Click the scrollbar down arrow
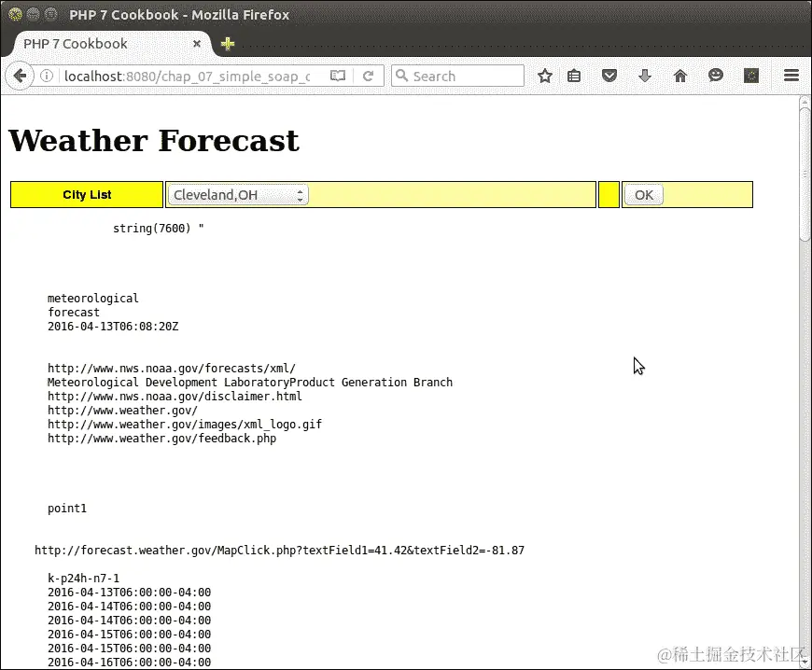The width and height of the screenshot is (812, 670). click(x=805, y=662)
